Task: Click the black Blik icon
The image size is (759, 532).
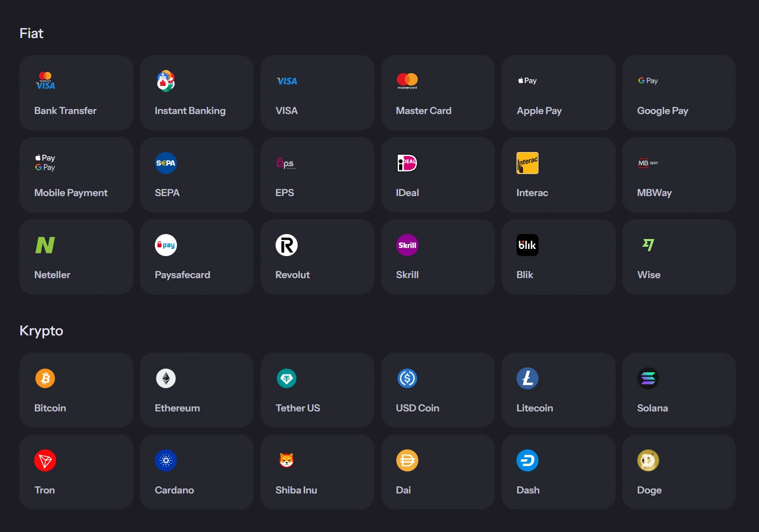Action: pyautogui.click(x=527, y=245)
